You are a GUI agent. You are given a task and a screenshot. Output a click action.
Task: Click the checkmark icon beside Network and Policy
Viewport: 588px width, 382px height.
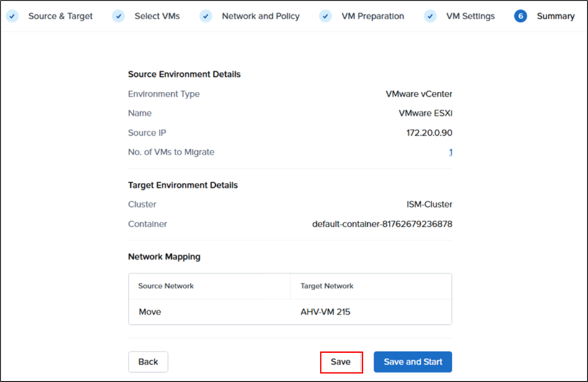click(x=206, y=16)
